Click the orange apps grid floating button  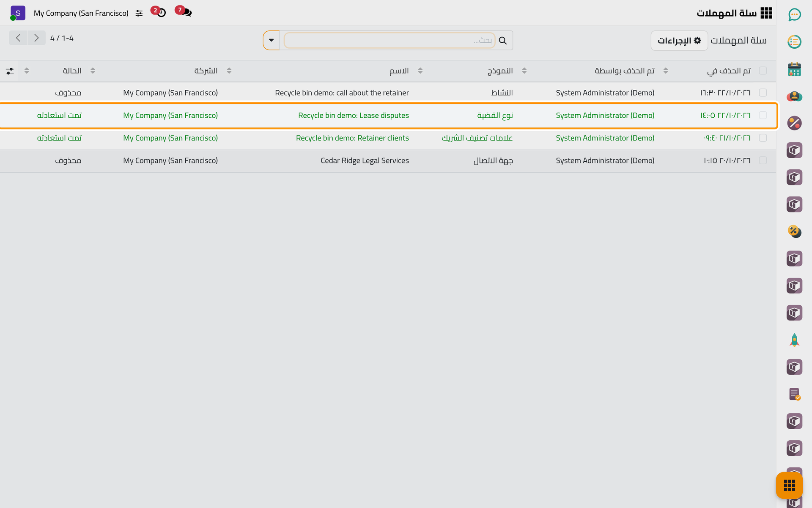(x=789, y=485)
